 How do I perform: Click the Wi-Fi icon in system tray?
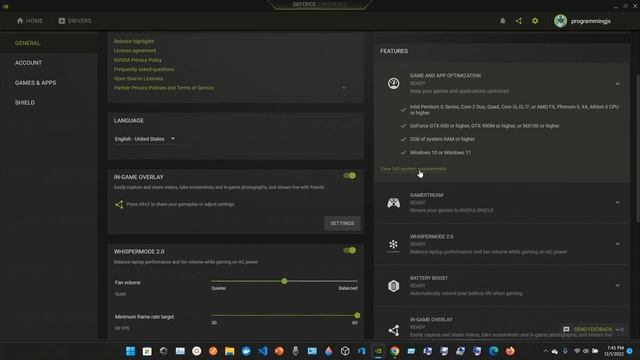coord(577,351)
